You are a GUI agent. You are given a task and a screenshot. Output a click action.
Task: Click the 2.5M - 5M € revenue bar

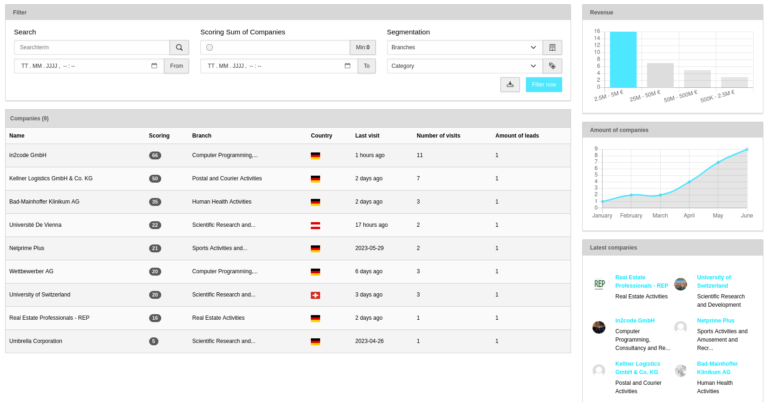(x=623, y=59)
